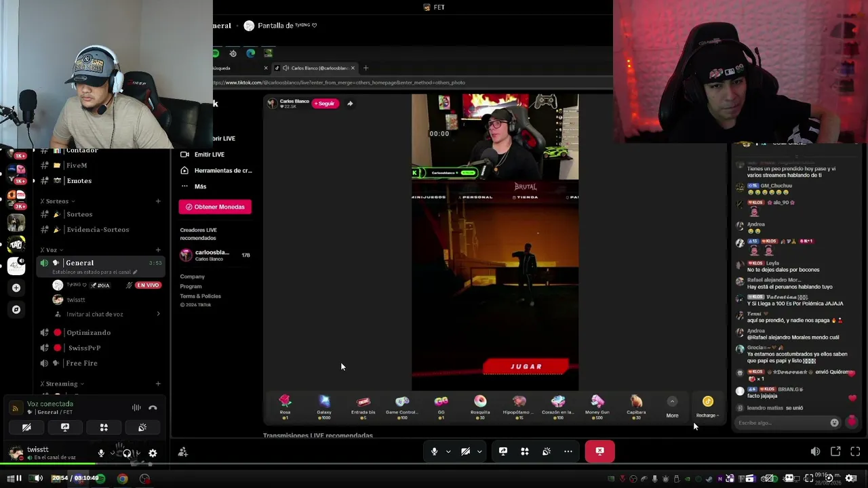Open the Evidencia-Sorteos channel
Image resolution: width=868 pixels, height=488 pixels.
tap(98, 230)
